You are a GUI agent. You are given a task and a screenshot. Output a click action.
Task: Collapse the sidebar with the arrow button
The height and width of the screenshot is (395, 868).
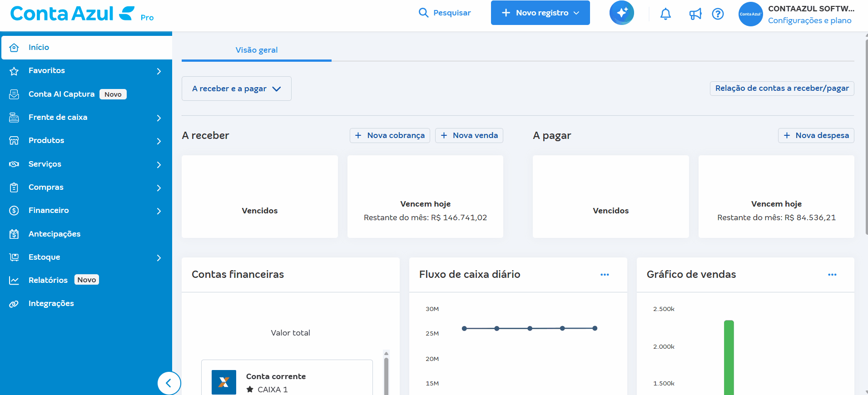pos(169,383)
